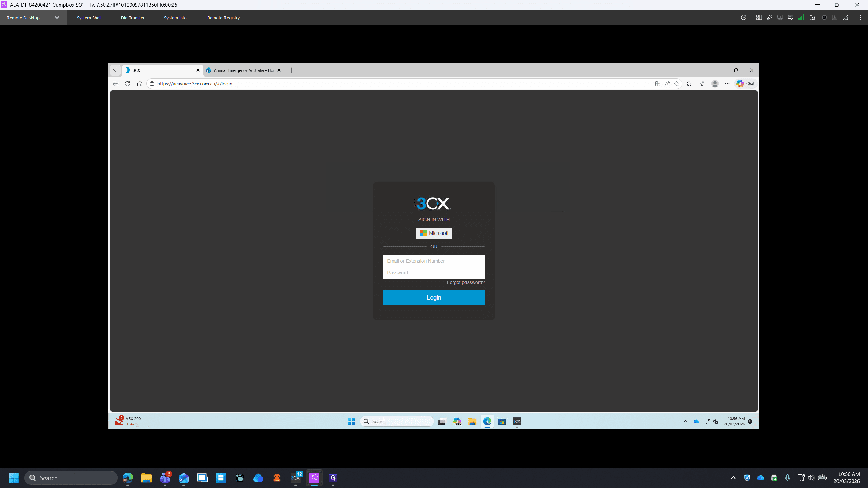Open the three-dot menu in remote toolbar
868x488 pixels.
coord(860,17)
